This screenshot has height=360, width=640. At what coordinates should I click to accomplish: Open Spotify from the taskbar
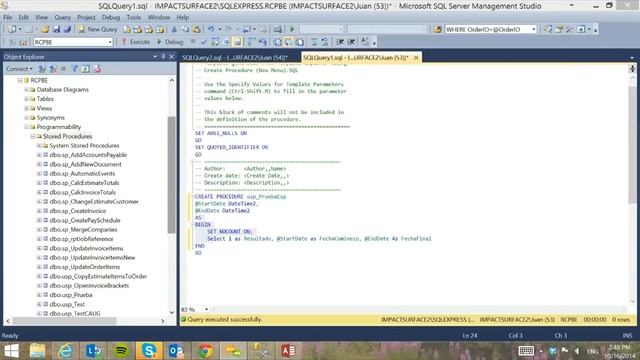point(121,351)
